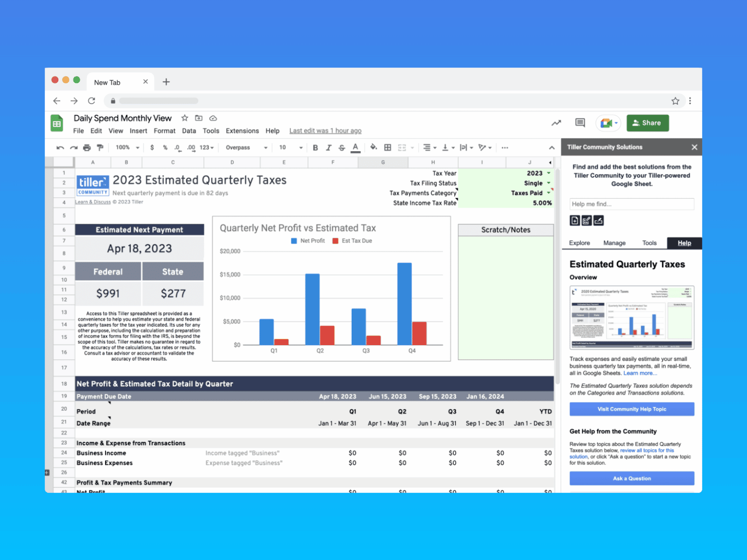Toggle strikethrough formatting

tap(342, 147)
